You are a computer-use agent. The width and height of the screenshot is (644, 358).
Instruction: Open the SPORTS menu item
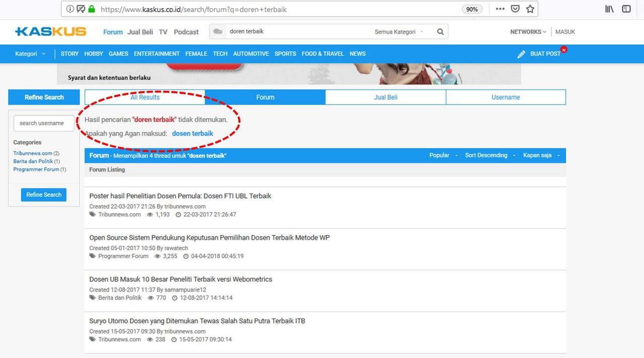285,54
